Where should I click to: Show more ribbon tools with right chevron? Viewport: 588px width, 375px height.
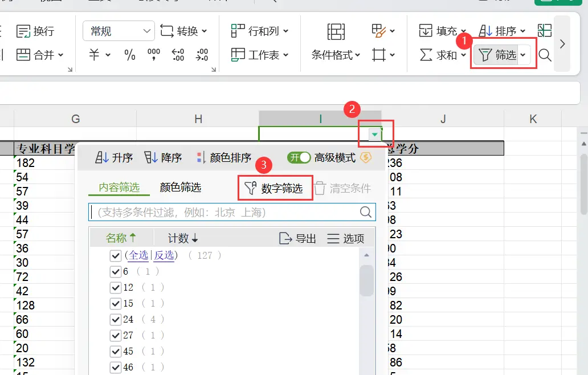click(562, 44)
